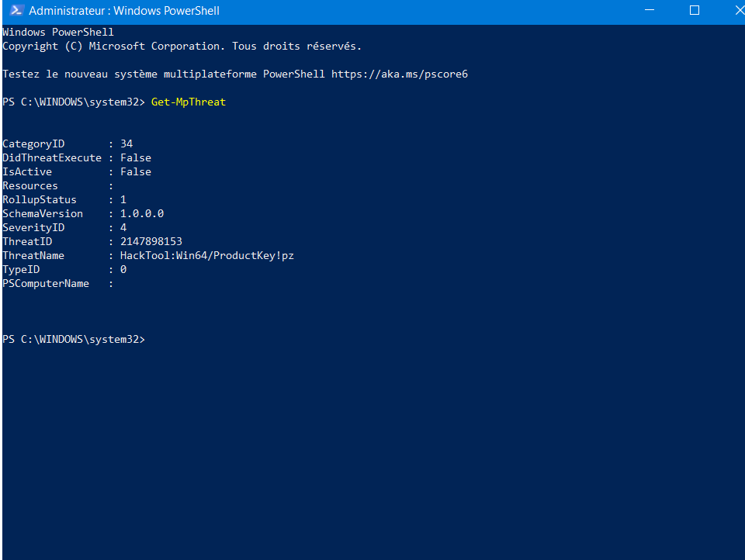Click the first PS C:\WINDOWS\system32> prompt
The image size is (745, 560).
[x=74, y=102]
